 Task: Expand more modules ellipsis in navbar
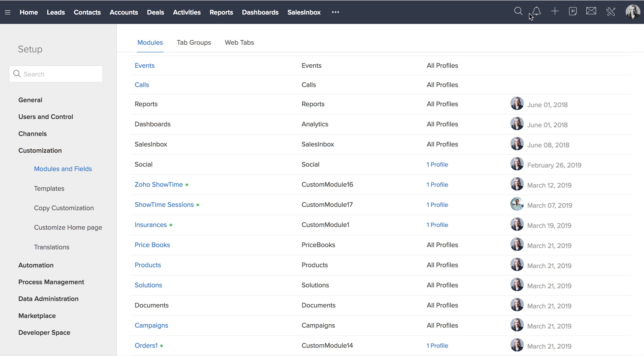(335, 12)
